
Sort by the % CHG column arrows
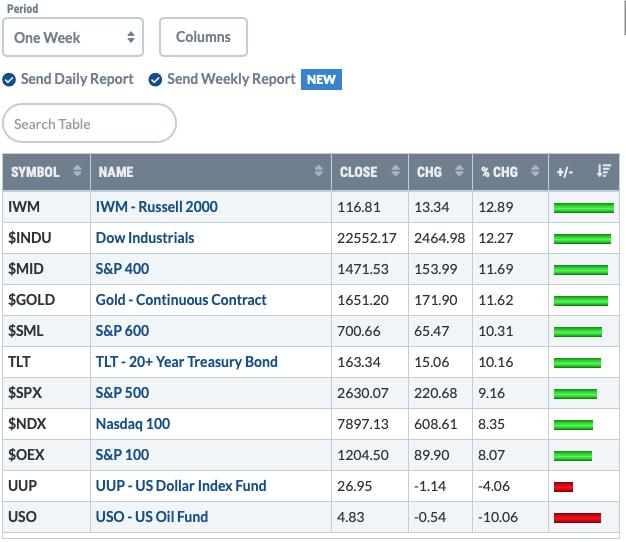[535, 171]
